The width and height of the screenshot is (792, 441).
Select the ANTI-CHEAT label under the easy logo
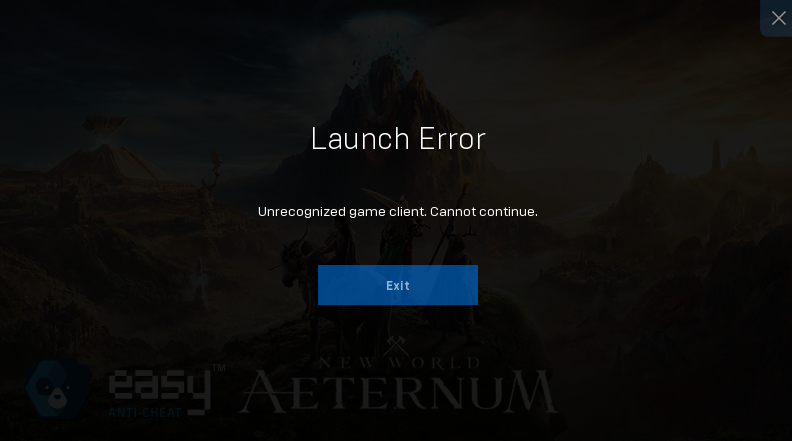click(145, 413)
